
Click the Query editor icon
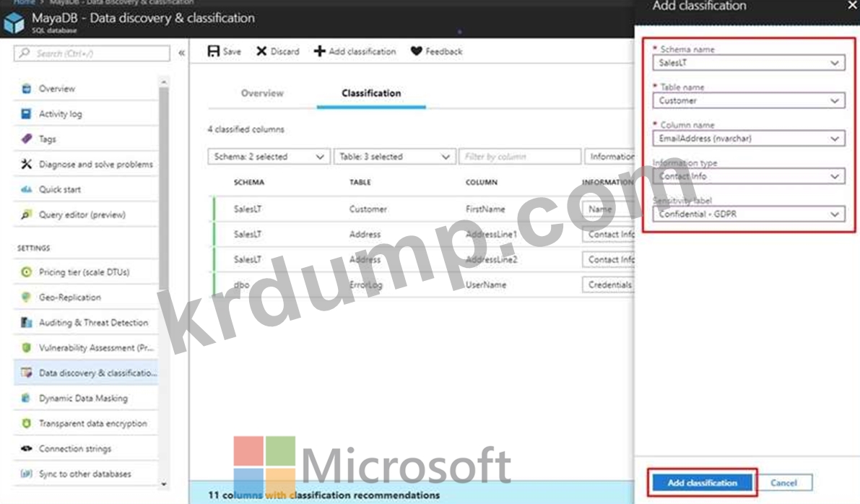26,214
